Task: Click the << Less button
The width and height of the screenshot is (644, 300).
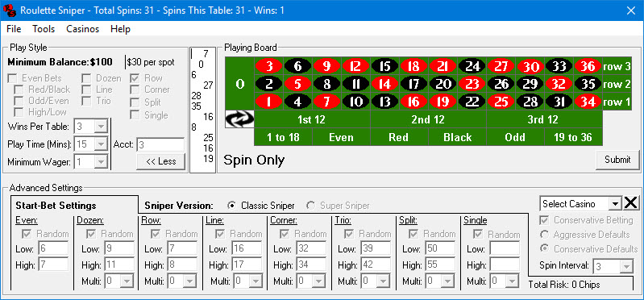Action: tap(161, 161)
